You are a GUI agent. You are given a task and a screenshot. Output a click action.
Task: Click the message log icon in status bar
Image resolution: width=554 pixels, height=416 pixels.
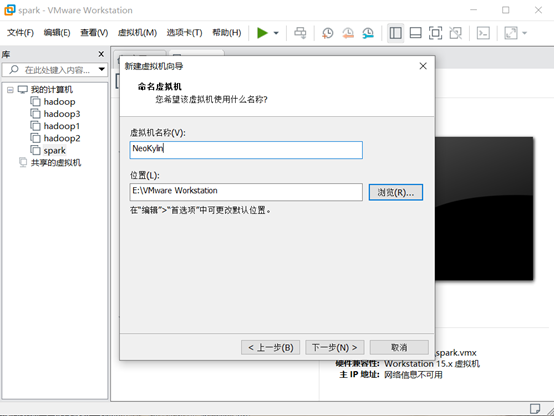coord(535,409)
